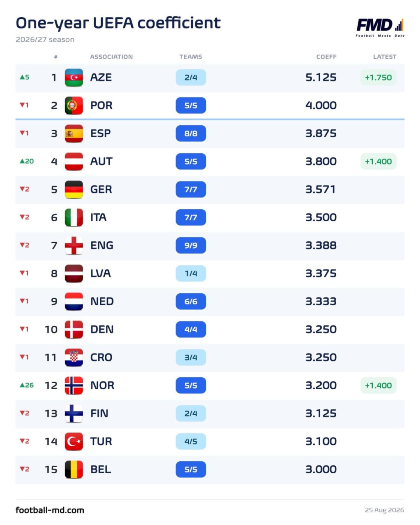Click the TEAMS column header
Viewport: 420px width, 525px height.
point(190,57)
